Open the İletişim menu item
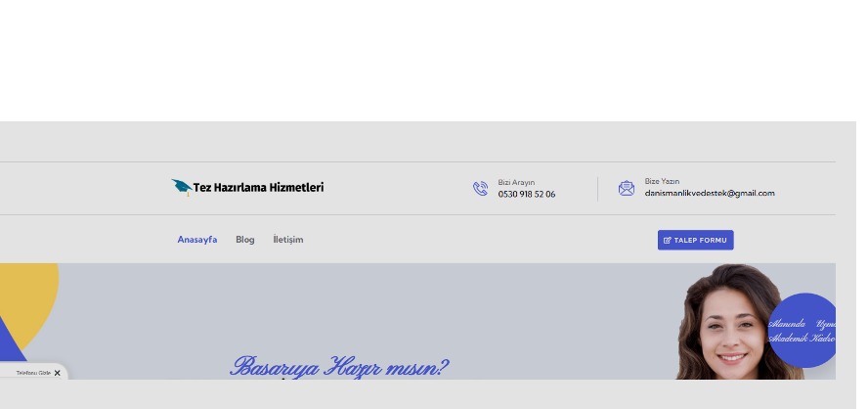Image resolution: width=868 pixels, height=409 pixels. coord(287,240)
